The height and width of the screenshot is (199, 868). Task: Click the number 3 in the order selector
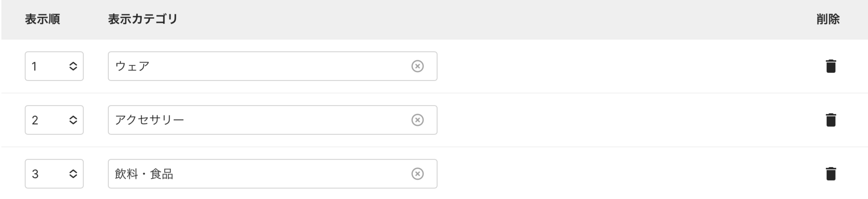coord(35,174)
